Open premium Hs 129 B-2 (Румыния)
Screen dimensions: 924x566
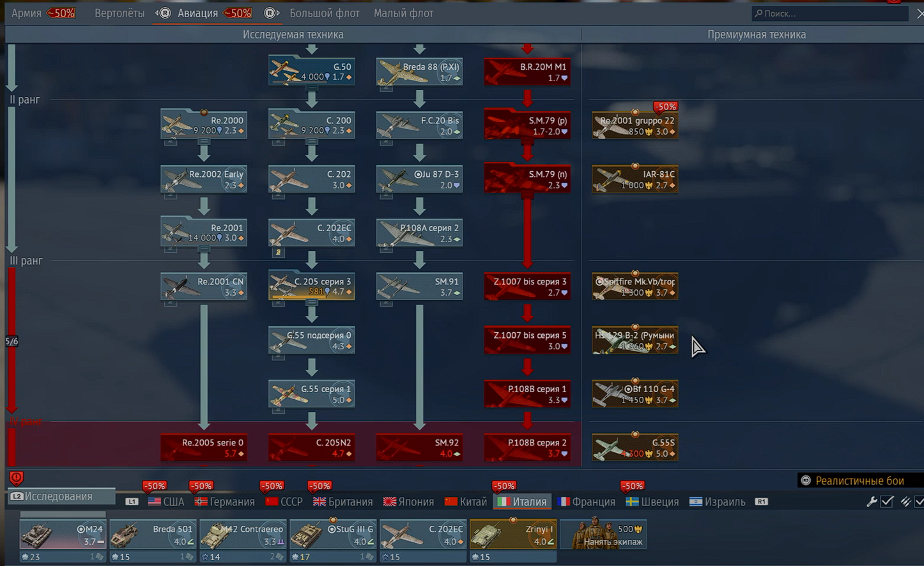(x=635, y=340)
